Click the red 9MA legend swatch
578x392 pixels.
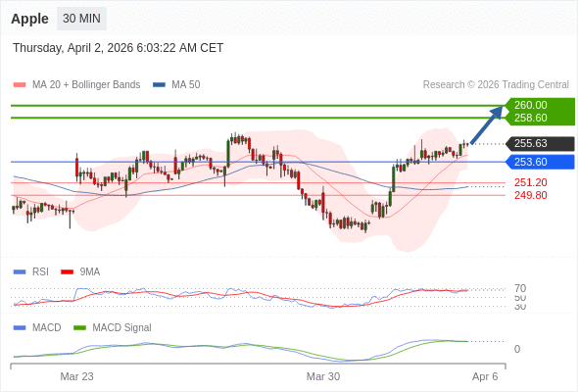pos(67,272)
